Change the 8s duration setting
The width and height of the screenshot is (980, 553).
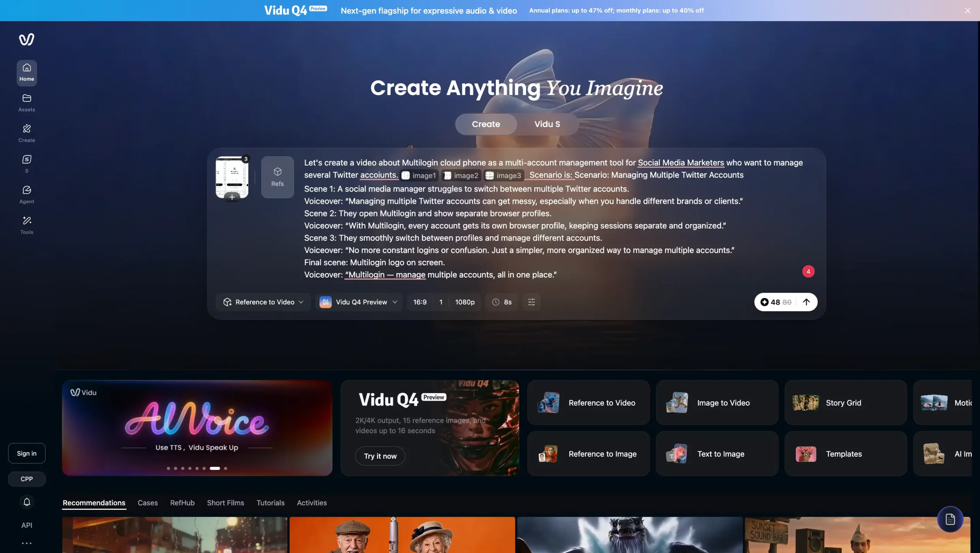[x=502, y=302]
